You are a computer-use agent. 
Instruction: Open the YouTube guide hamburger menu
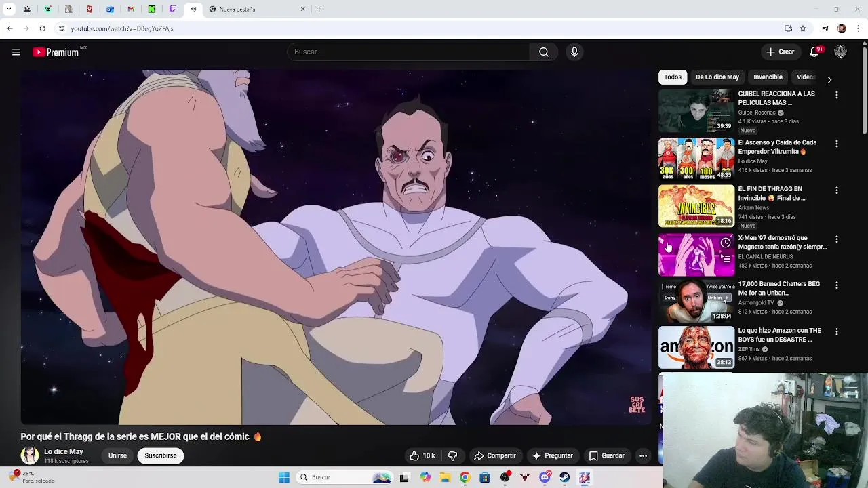click(x=16, y=52)
